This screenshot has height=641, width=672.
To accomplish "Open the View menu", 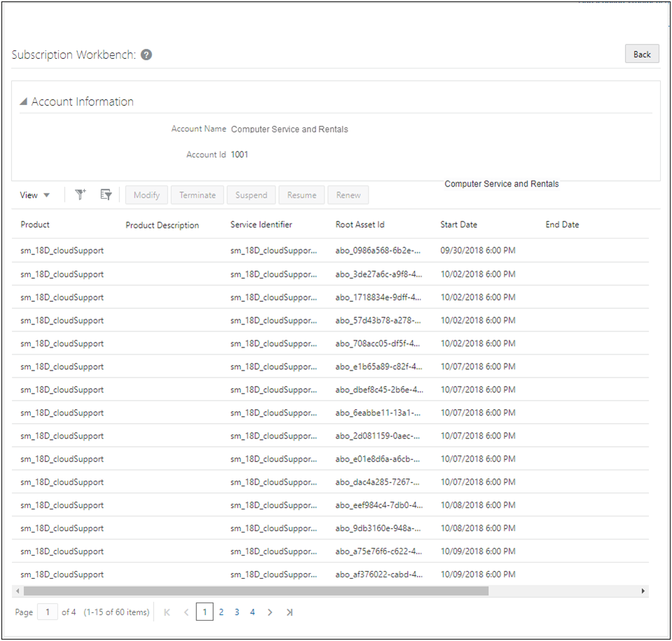I will coord(34,195).
